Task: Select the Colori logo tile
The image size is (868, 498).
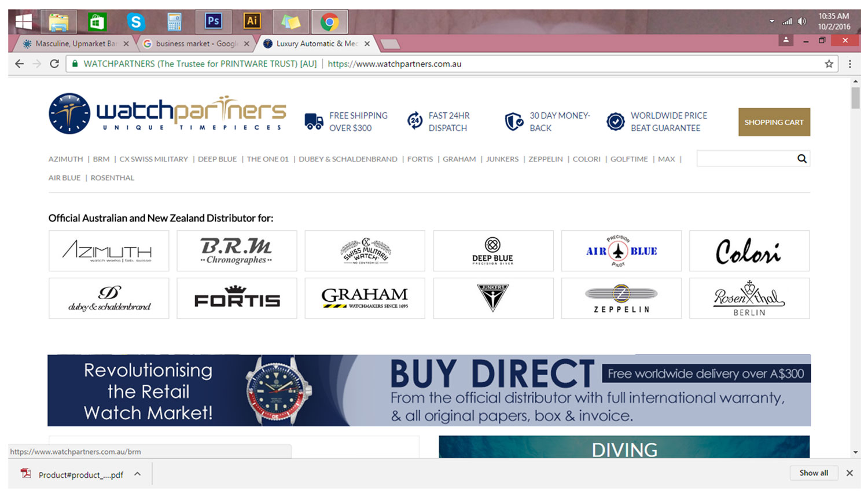Action: [749, 251]
